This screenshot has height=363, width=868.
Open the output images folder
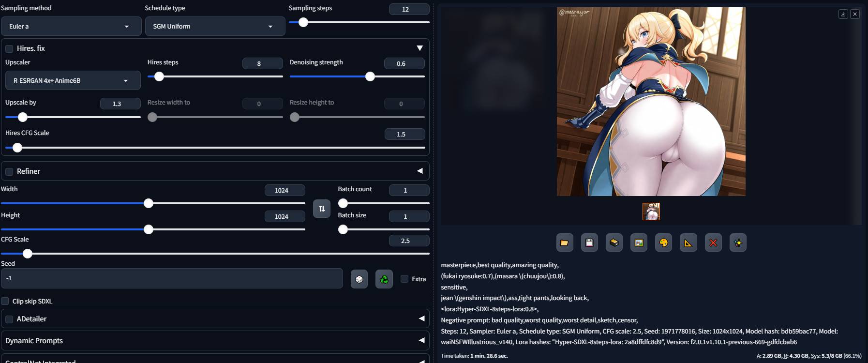pyautogui.click(x=565, y=242)
